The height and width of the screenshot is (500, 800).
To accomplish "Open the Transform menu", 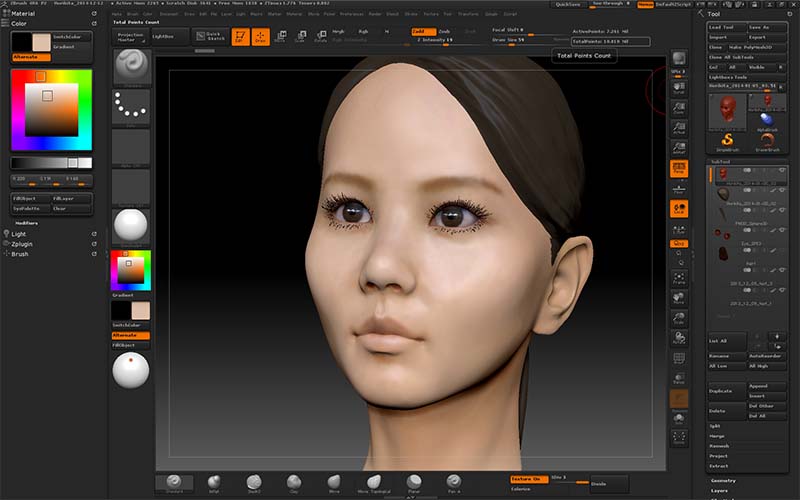I will coord(468,14).
